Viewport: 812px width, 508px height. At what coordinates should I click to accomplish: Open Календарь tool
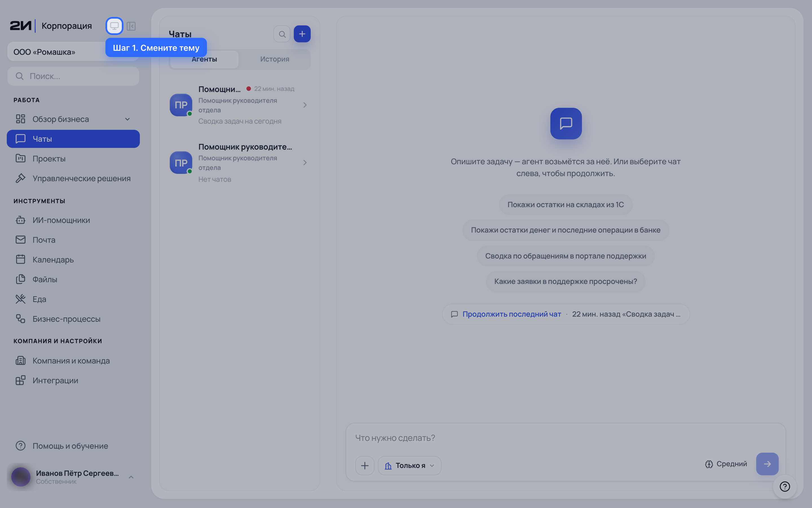[x=73, y=260]
